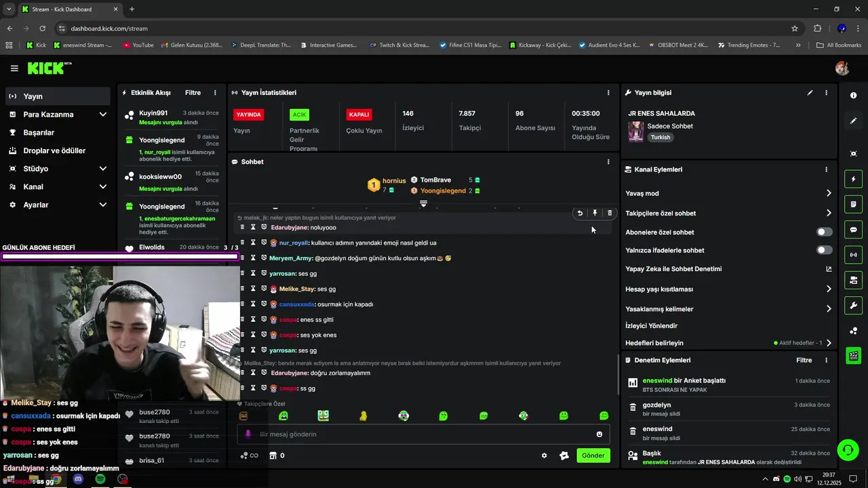Screen dimensions: 868x488
Task: Select Yayın in left sidebar
Action: (58, 96)
